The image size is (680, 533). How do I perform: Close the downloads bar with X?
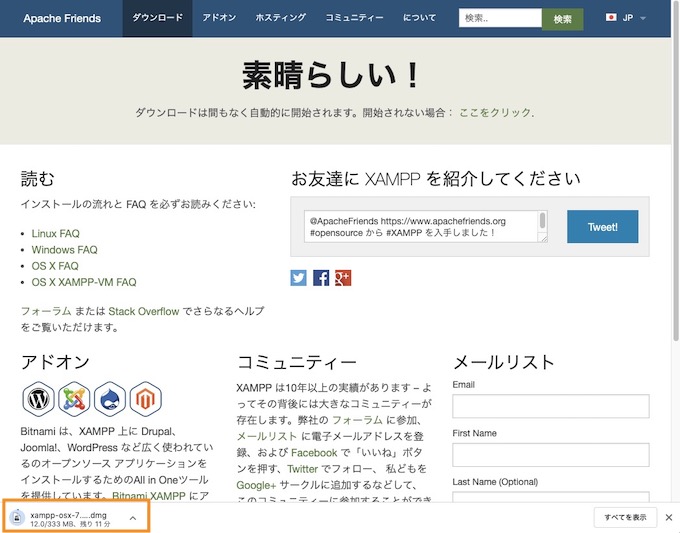click(x=669, y=517)
